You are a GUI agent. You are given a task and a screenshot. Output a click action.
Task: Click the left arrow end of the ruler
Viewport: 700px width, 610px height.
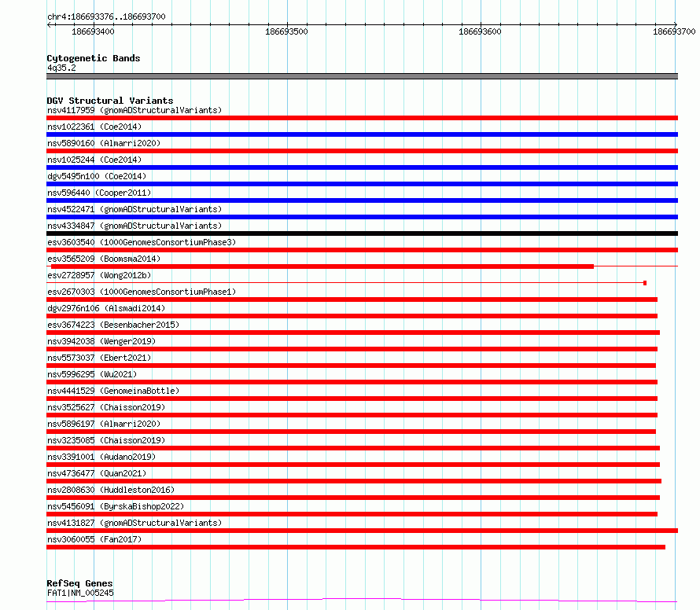point(49,24)
